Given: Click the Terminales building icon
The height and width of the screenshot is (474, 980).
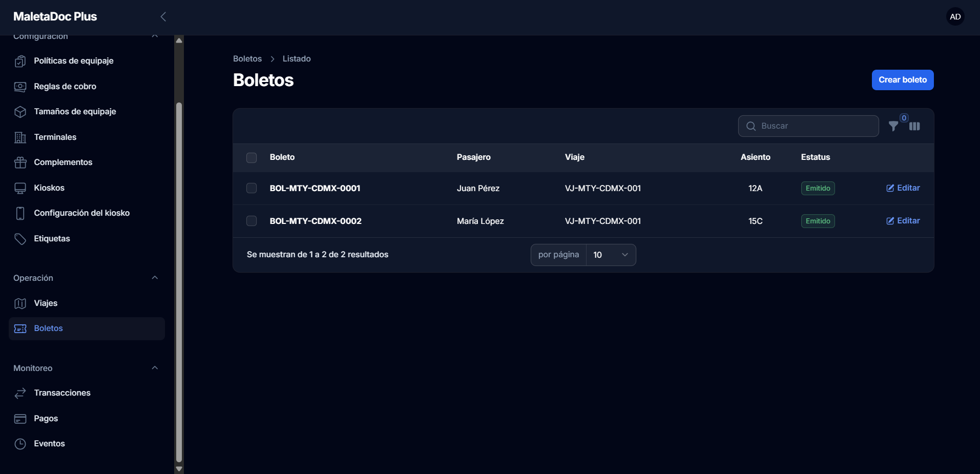Looking at the screenshot, I should click(20, 137).
